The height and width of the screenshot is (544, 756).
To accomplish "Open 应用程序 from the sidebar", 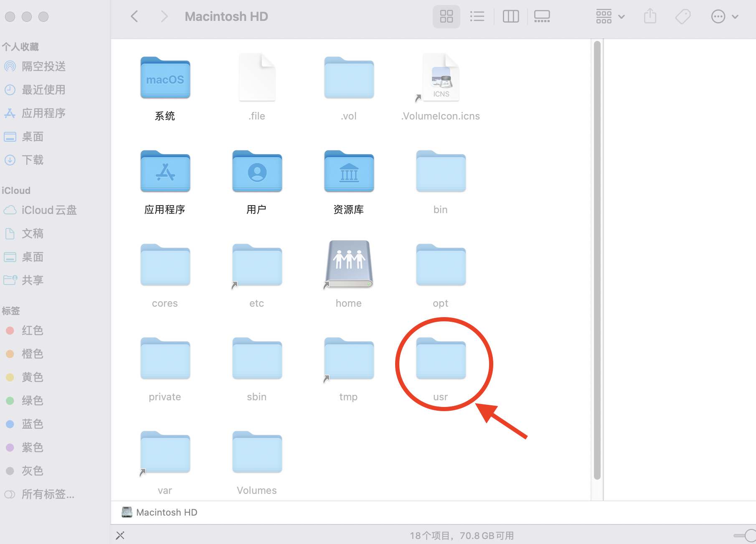I will (44, 113).
